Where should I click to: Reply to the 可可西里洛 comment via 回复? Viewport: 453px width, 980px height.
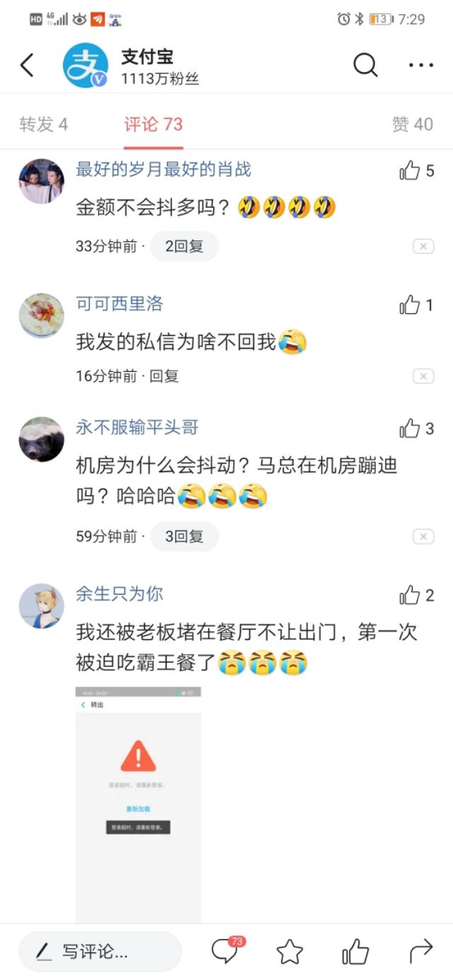[164, 376]
